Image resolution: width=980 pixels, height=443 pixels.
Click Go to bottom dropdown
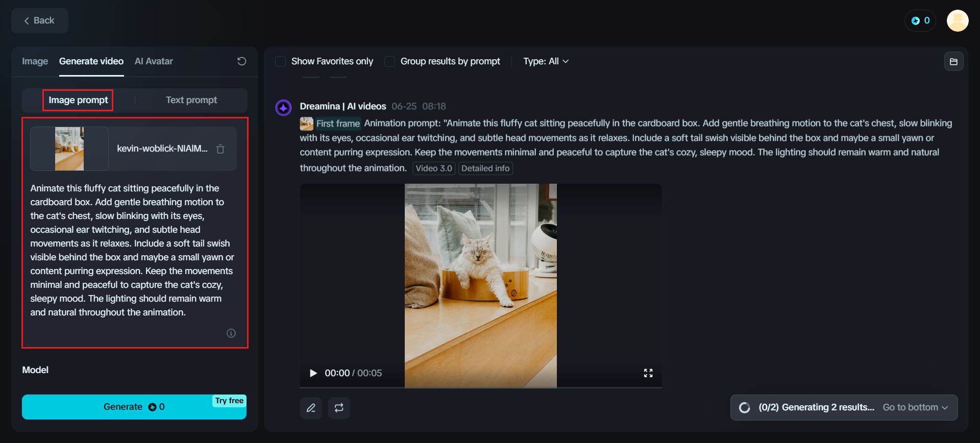pos(915,407)
